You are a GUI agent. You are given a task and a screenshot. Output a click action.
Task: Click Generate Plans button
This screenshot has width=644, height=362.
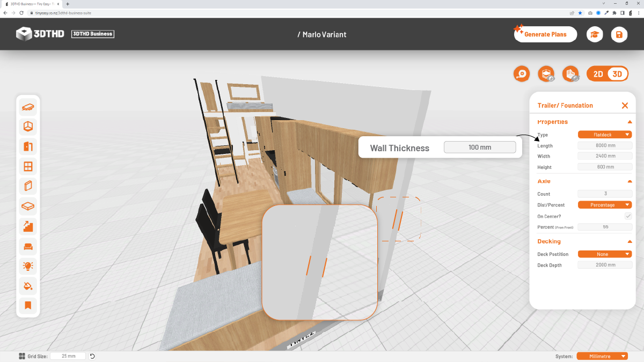click(x=545, y=34)
